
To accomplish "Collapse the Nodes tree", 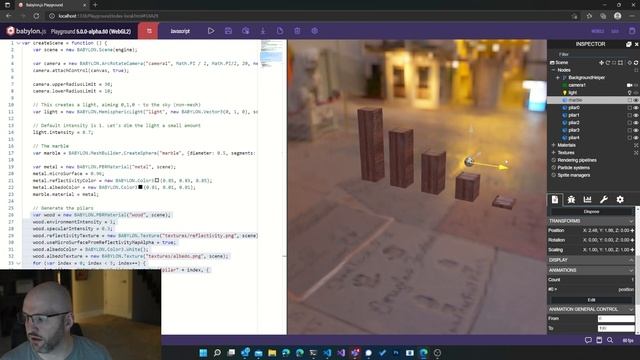I will point(554,70).
